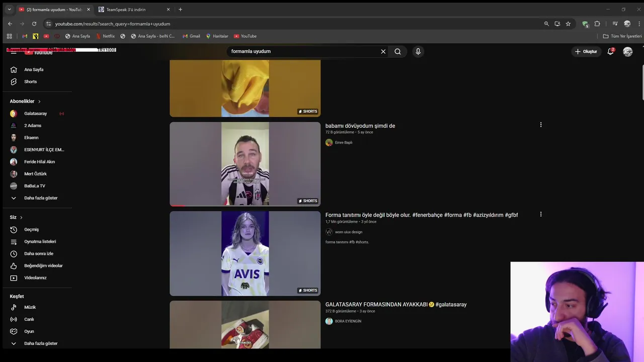Go back to previous page
Screen dimensions: 644x362
(x=10, y=24)
